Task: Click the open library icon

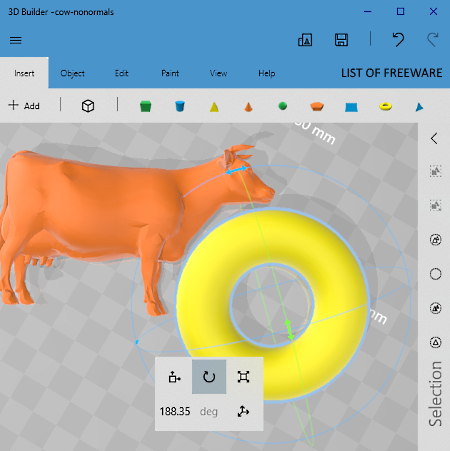Action: coord(305,40)
